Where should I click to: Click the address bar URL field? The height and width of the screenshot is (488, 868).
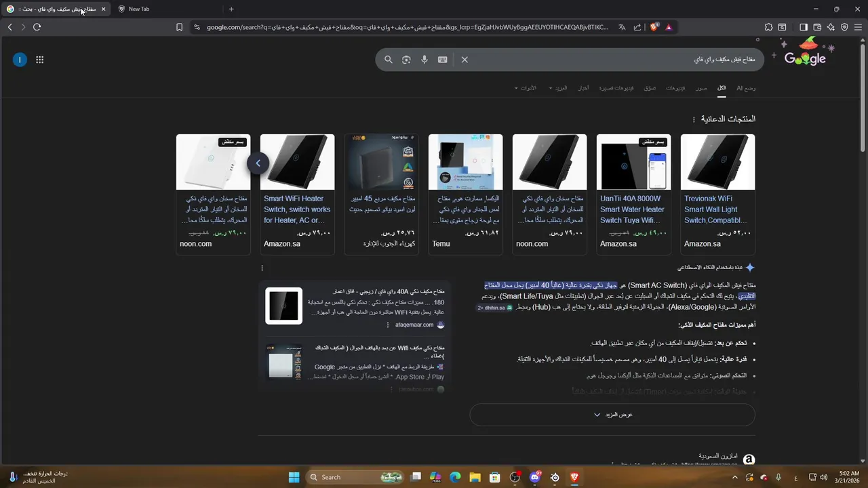tap(407, 27)
